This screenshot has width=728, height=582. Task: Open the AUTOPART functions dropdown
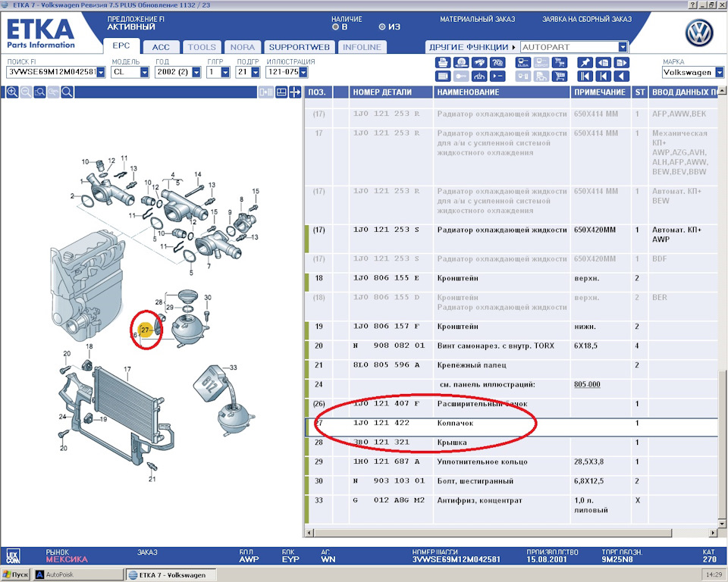pyautogui.click(x=623, y=47)
